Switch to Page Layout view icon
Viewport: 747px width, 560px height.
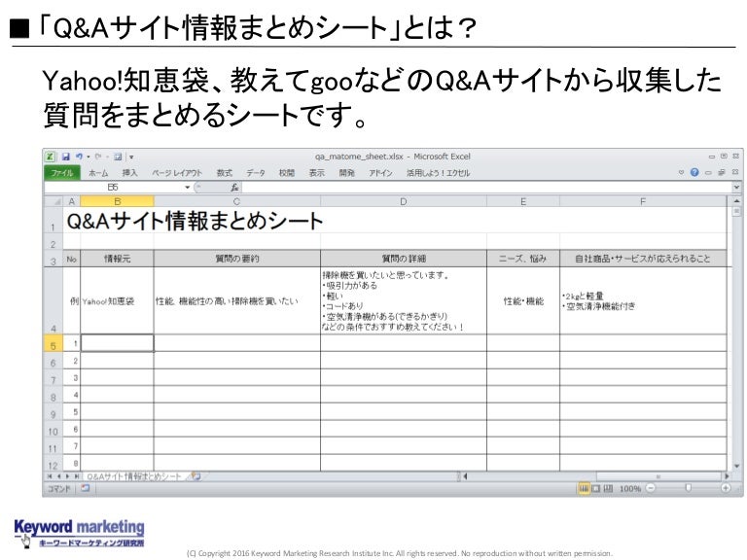tap(596, 489)
